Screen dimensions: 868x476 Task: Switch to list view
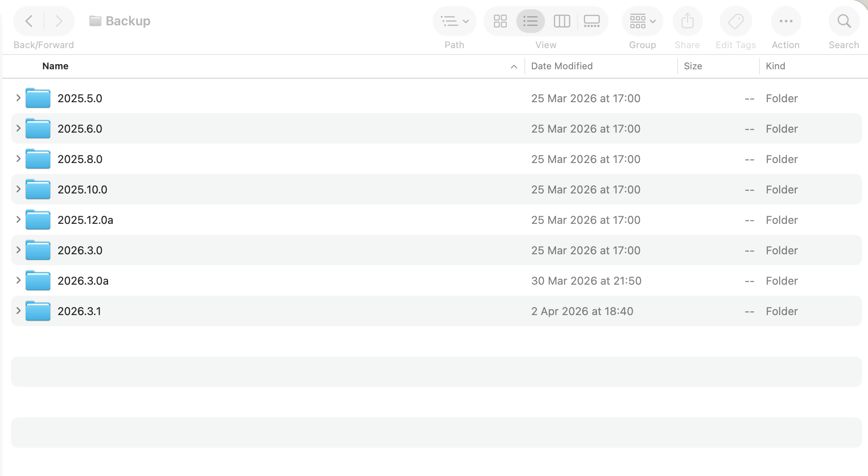[530, 21]
